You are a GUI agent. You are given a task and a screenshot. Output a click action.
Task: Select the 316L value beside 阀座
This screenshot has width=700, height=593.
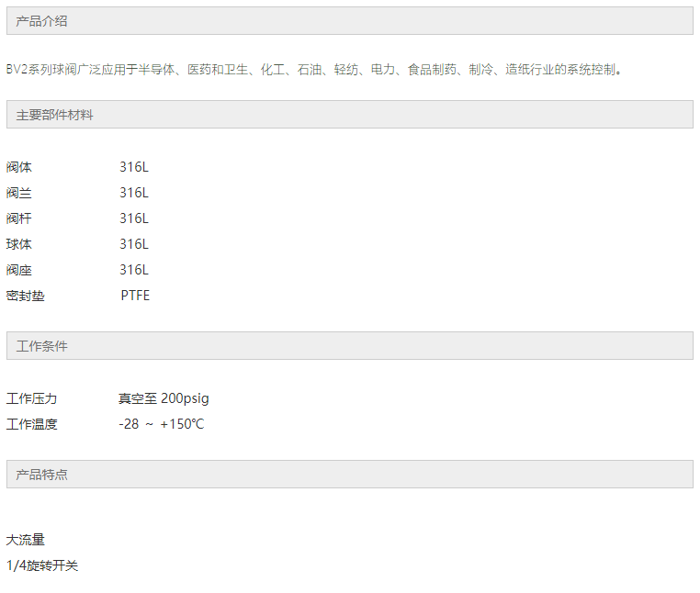134,271
